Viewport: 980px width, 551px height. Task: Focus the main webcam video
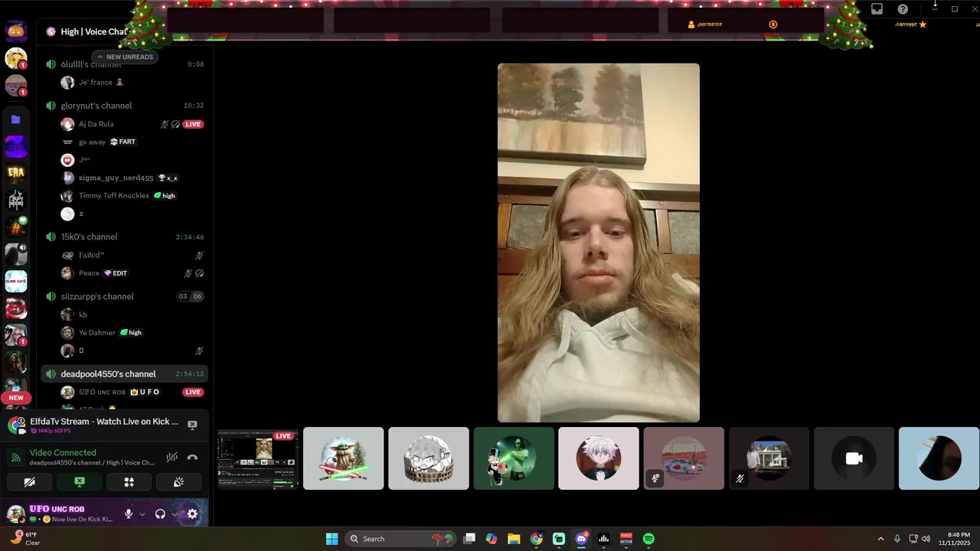click(x=598, y=243)
